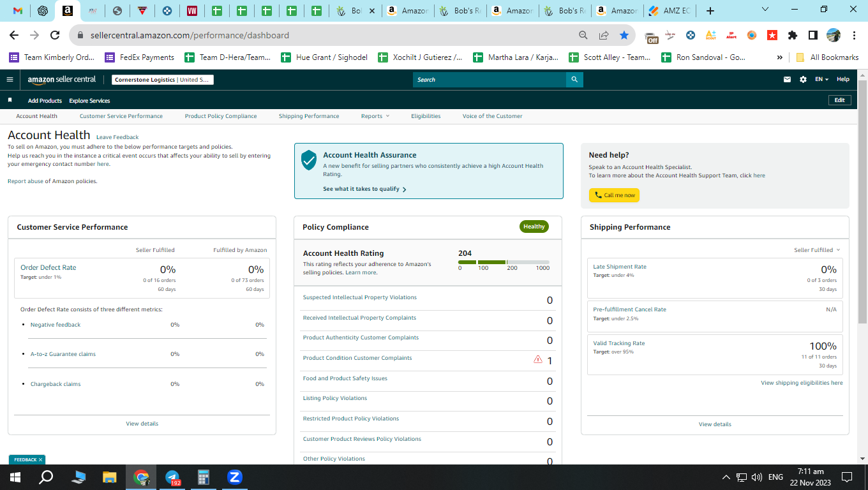This screenshot has width=868, height=490.
Task: Change the Seller Fulfilled shipping dropdown
Action: (x=817, y=250)
